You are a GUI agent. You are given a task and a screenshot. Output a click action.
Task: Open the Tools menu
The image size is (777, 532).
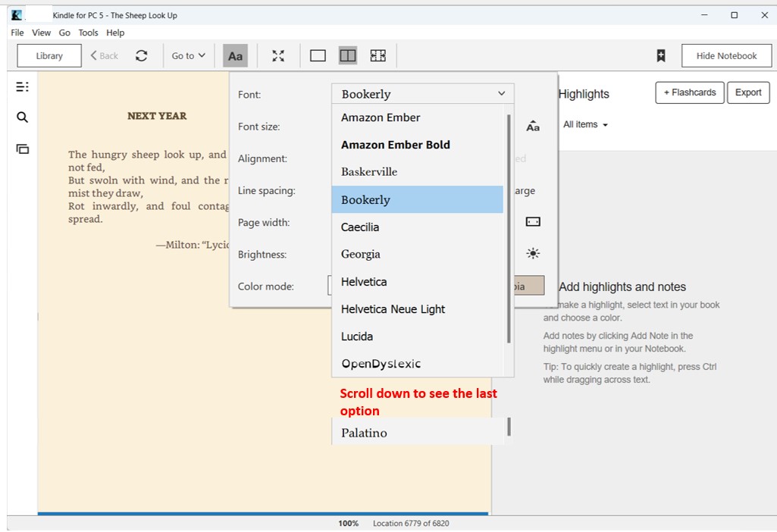(88, 33)
